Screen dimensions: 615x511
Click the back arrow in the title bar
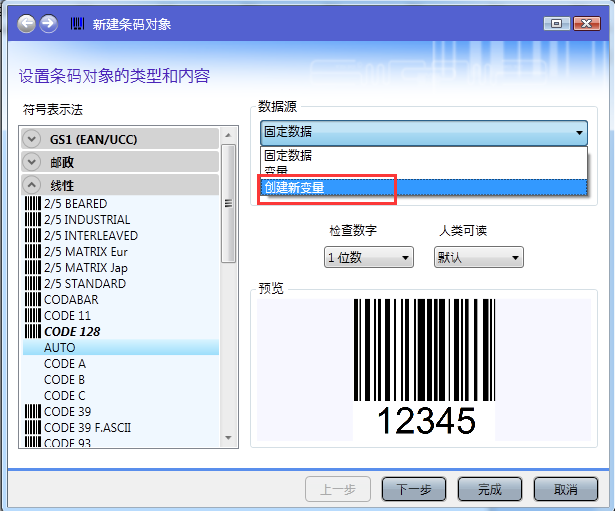[x=26, y=24]
